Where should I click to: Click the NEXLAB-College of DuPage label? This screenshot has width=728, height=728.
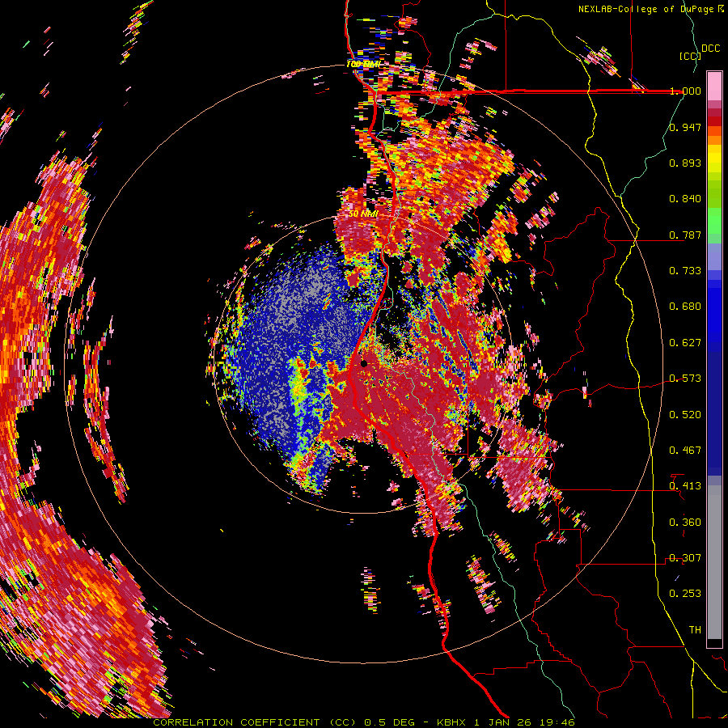(650, 9)
